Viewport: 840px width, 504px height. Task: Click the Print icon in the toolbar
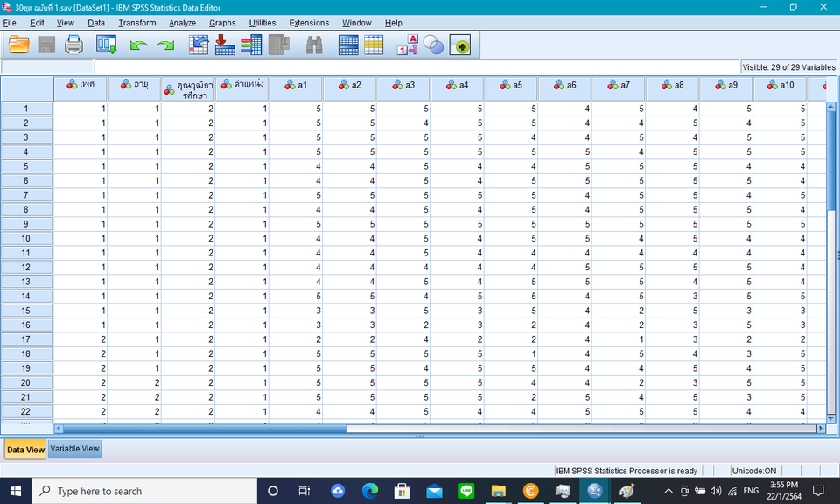[x=73, y=45]
